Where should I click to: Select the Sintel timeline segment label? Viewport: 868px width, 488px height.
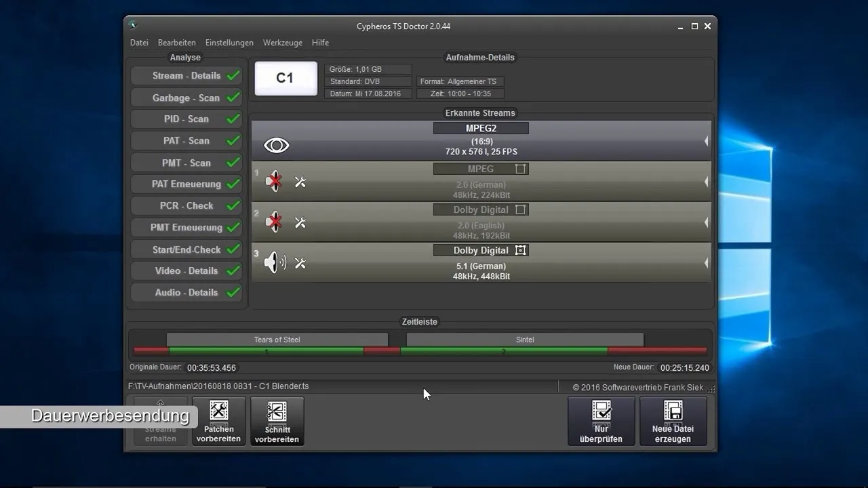[x=525, y=340]
